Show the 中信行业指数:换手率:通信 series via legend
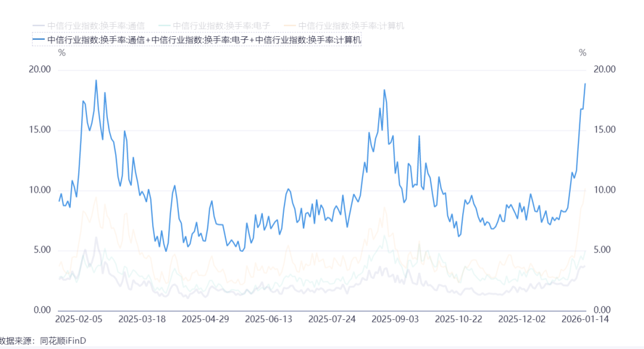This screenshot has width=644, height=349. pyautogui.click(x=89, y=26)
